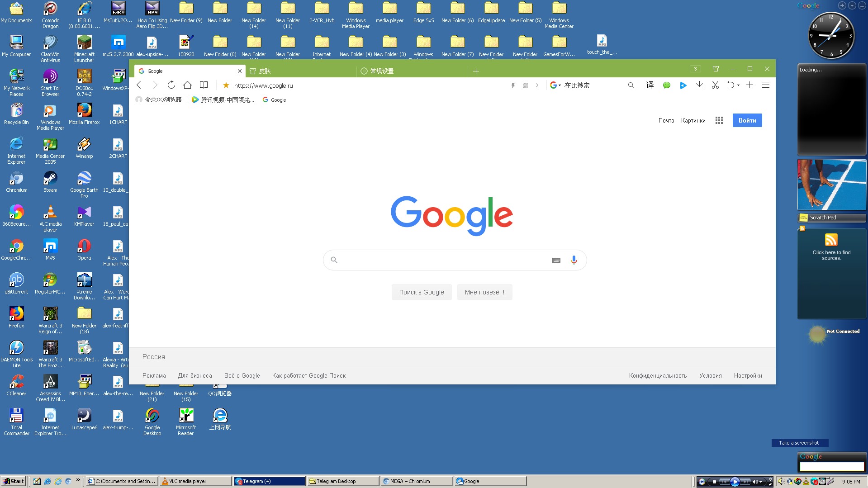The image size is (868, 488).
Task: Click the Мне повезёт! button
Action: click(484, 292)
